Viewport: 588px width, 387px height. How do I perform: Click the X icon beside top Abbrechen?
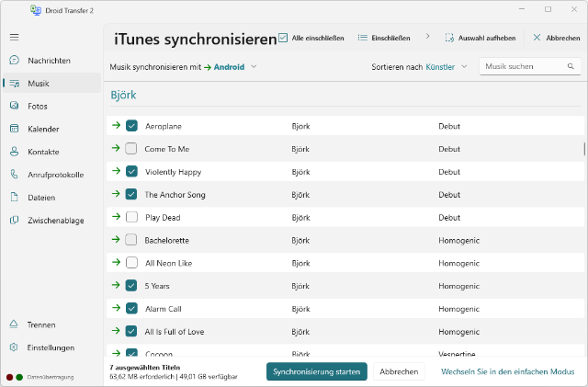(537, 38)
